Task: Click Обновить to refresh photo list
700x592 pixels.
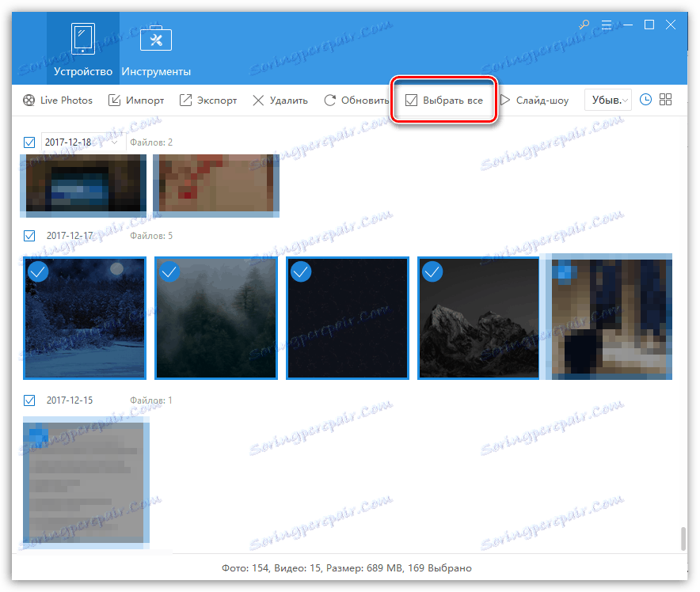Action: [x=356, y=101]
